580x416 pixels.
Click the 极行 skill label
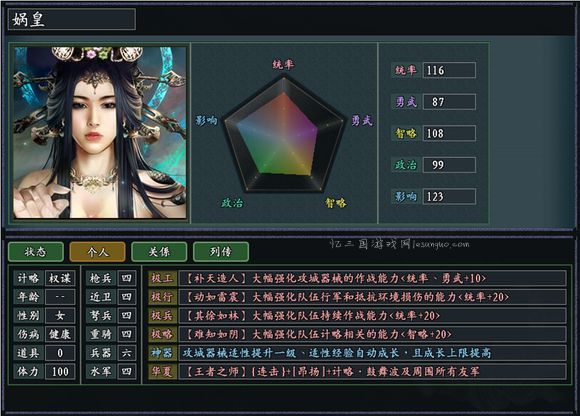click(162, 297)
